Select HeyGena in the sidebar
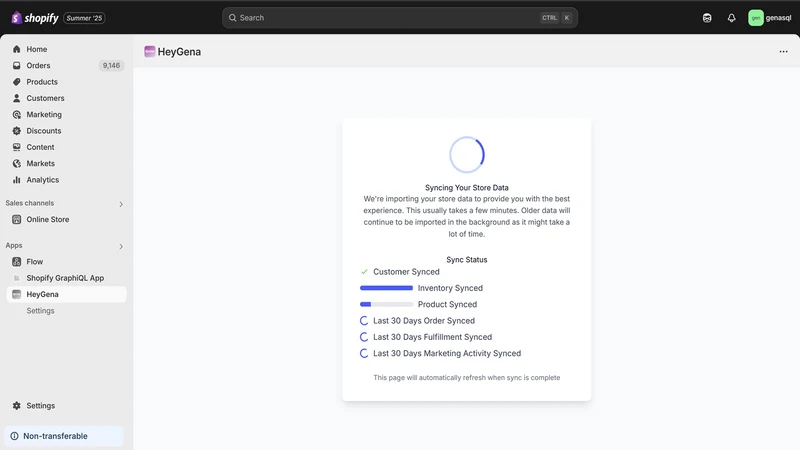Viewport: 800px width, 450px height. [66, 294]
